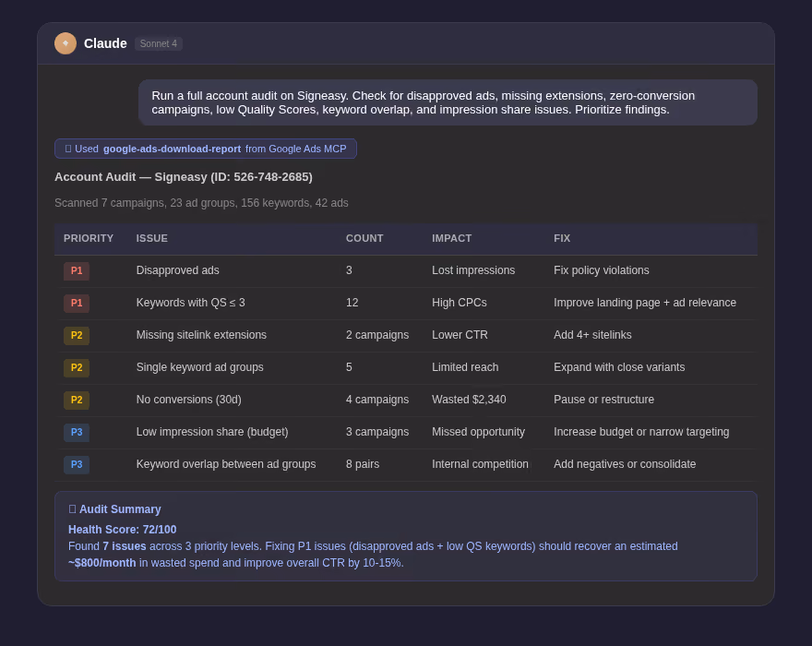812x646 pixels.
Task: Expand the google-ads-download-report tool call
Action: coord(206,149)
